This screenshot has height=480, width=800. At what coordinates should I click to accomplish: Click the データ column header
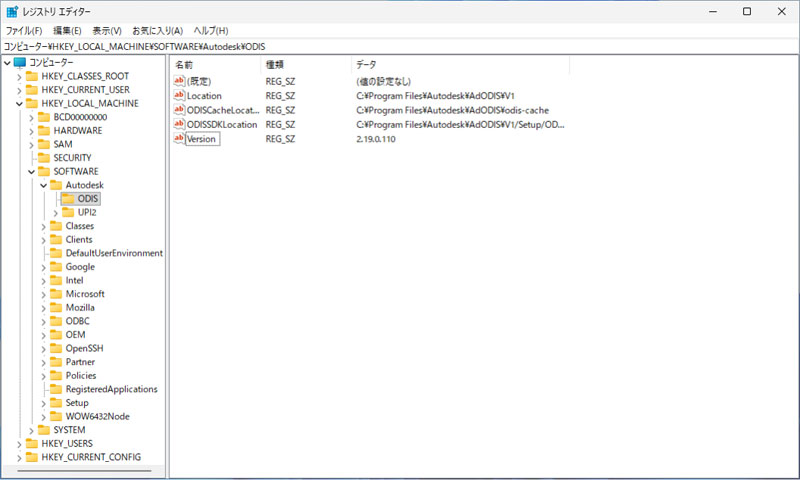pyautogui.click(x=366, y=64)
